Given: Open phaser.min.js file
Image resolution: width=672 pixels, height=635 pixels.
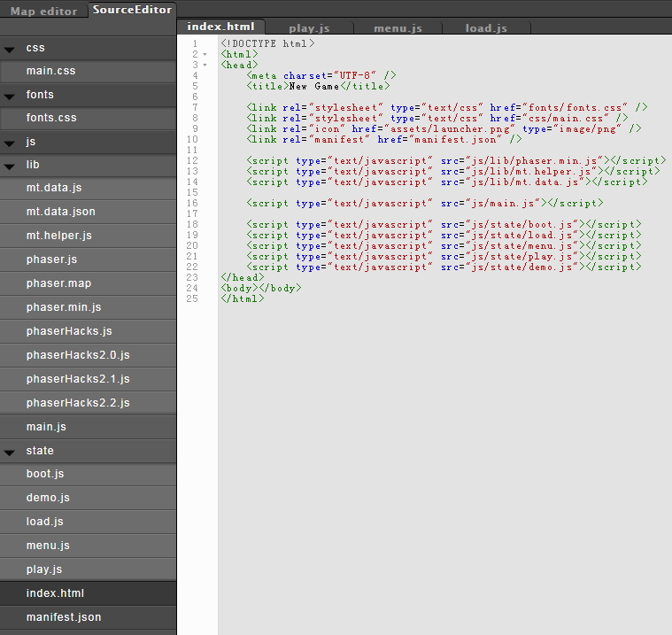Looking at the screenshot, I should pyautogui.click(x=88, y=307).
